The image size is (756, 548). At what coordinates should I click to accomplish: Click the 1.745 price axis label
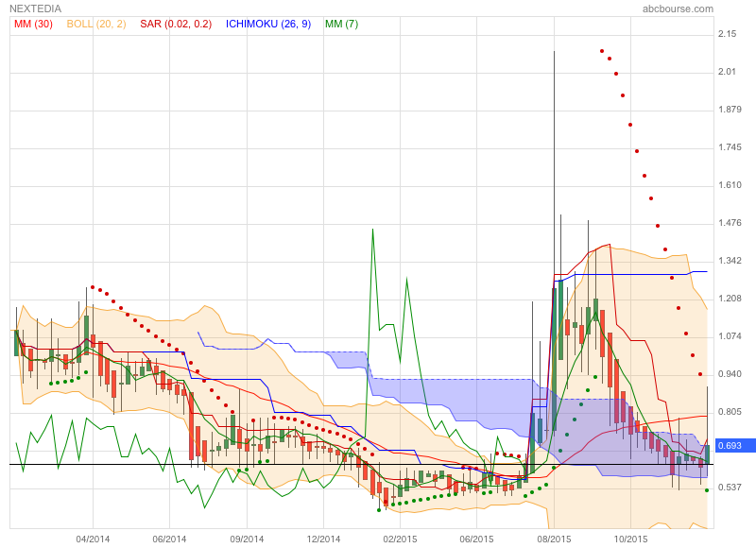click(730, 147)
